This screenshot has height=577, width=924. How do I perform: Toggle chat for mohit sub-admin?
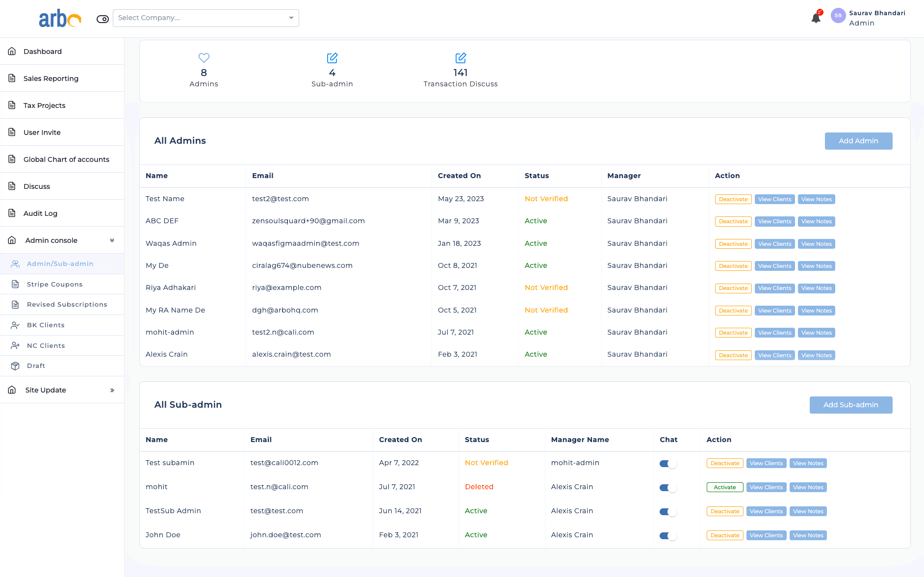point(668,488)
